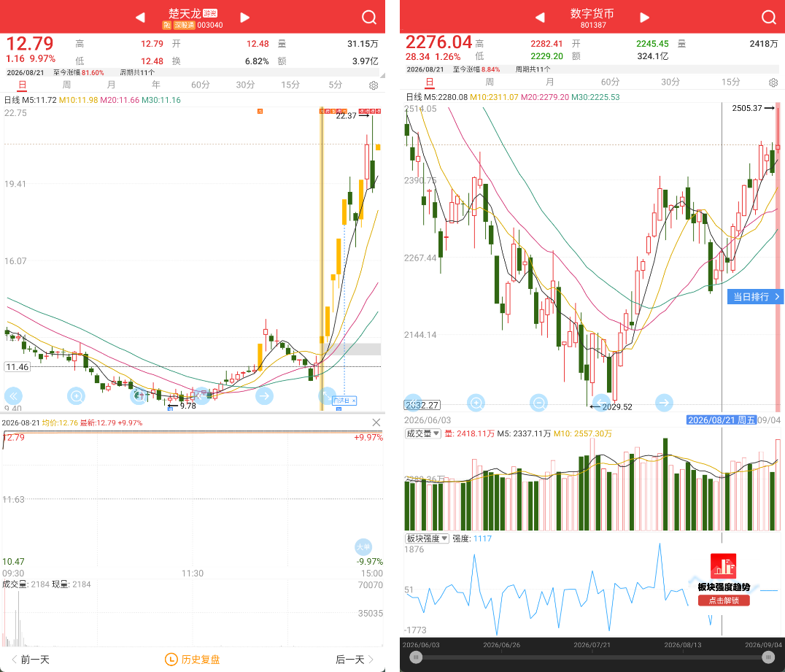Viewport: 785px width, 672px height.
Task: Click the left handle of date range slider
Action: click(x=416, y=657)
